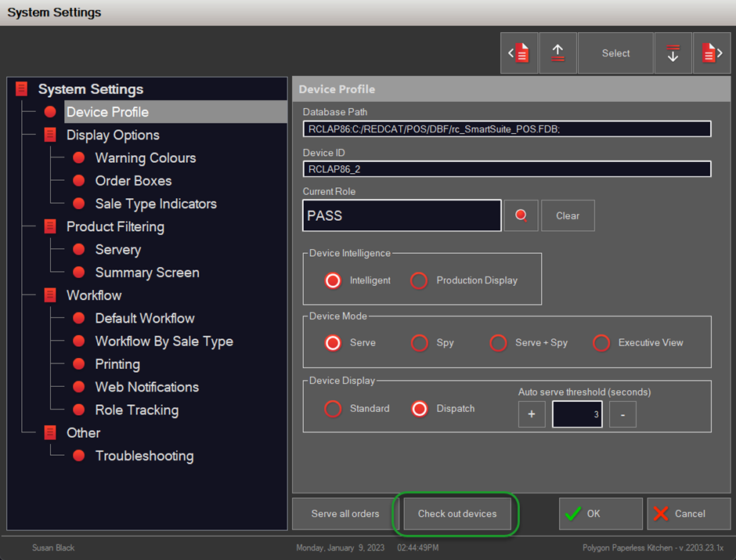Image resolution: width=736 pixels, height=560 pixels.
Task: Open Workflow By Sale Type settings
Action: pos(164,341)
